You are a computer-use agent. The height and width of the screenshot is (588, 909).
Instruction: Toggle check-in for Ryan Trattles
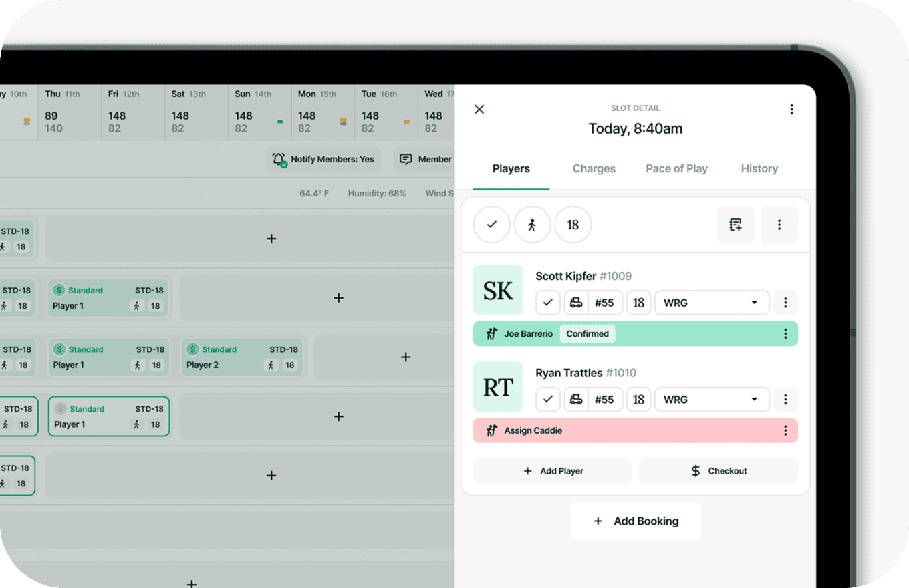(x=547, y=399)
